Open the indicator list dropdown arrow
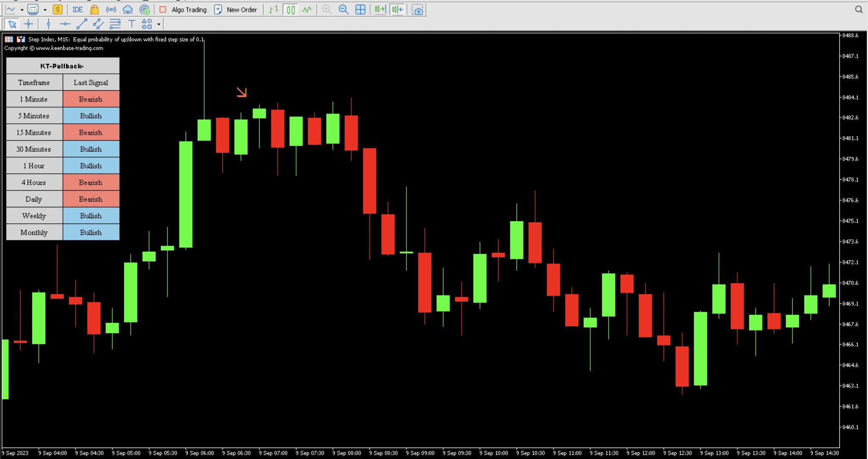 pyautogui.click(x=45, y=9)
